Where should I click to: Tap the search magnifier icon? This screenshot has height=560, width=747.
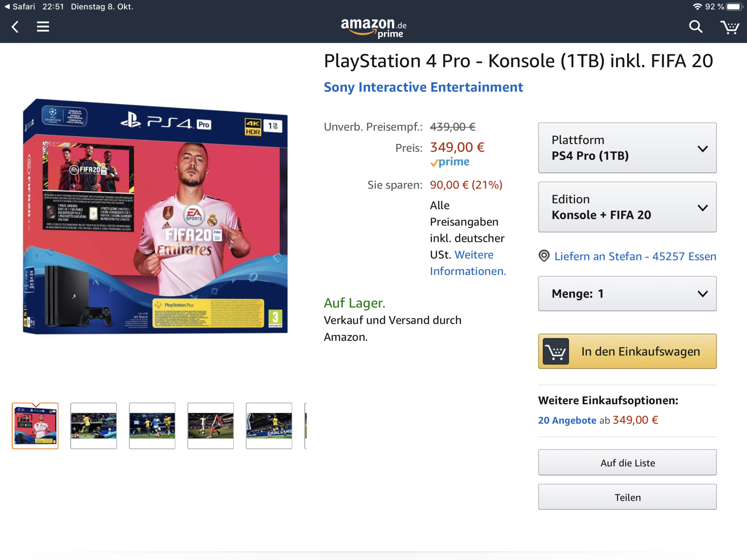(696, 27)
